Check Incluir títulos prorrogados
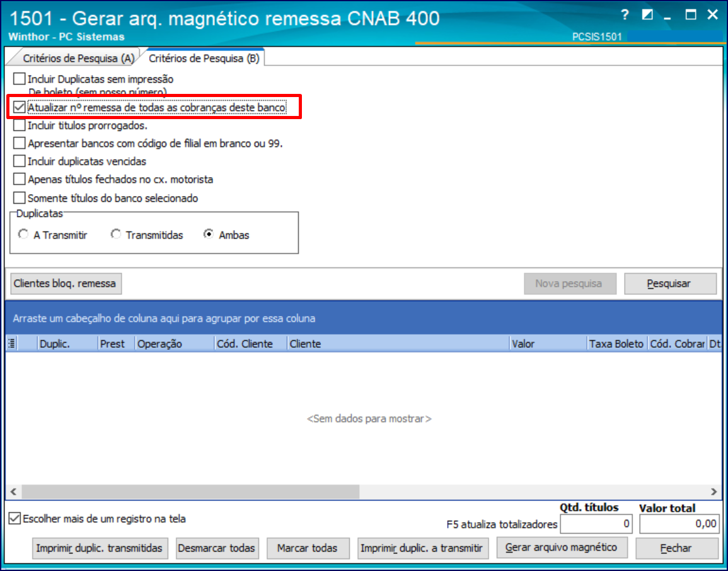Viewport: 728px width, 571px height. click(20, 125)
